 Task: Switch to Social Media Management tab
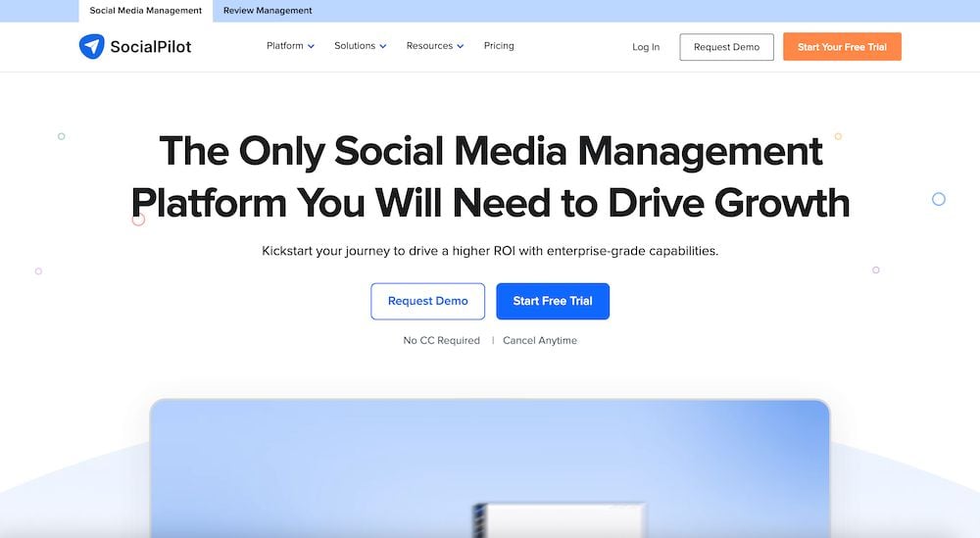(146, 11)
